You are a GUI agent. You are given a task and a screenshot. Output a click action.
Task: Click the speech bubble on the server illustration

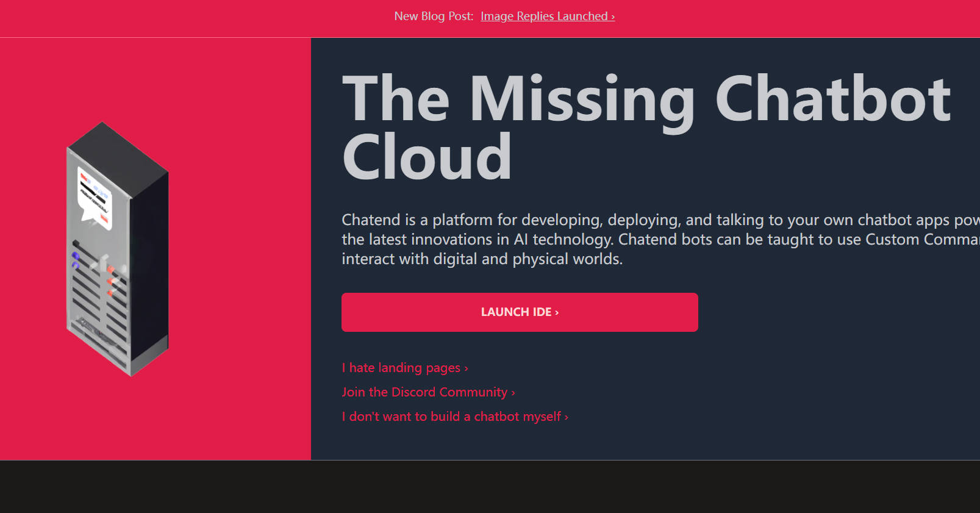click(x=95, y=198)
